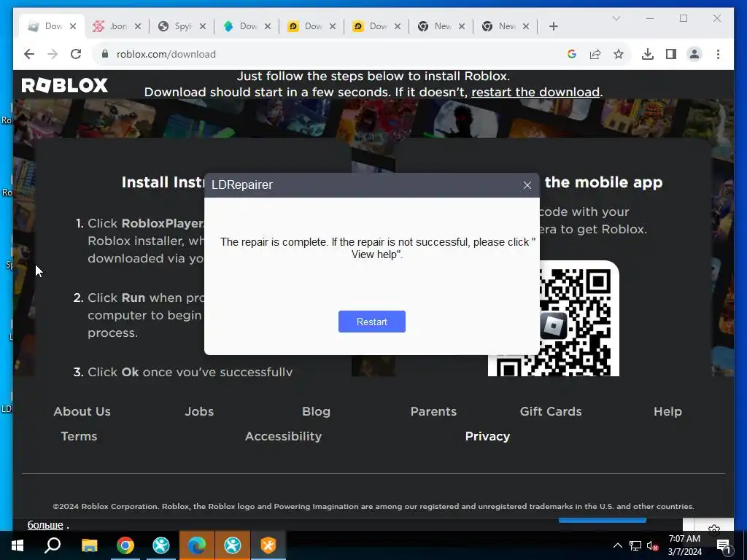Open the clock showing 7:07 AM
This screenshot has height=560, width=747.
[684, 545]
